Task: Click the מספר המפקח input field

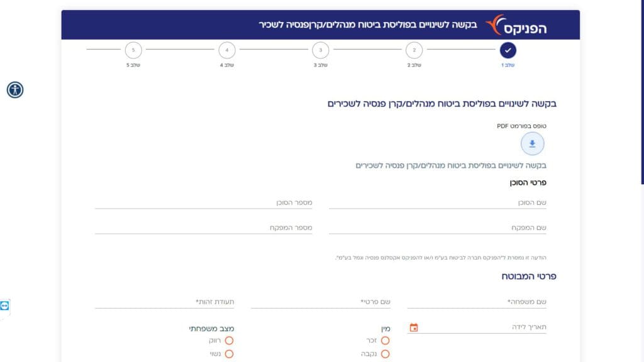Action: [x=203, y=228]
